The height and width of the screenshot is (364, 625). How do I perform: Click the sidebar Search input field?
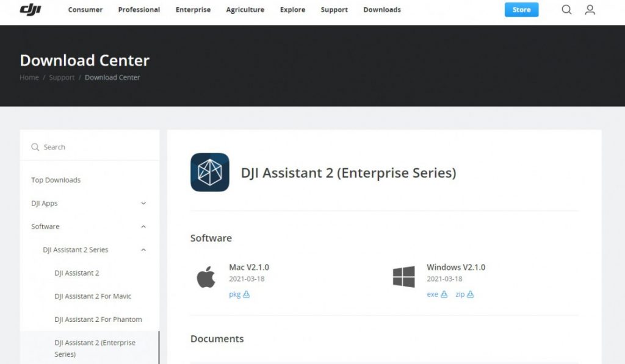click(x=90, y=147)
